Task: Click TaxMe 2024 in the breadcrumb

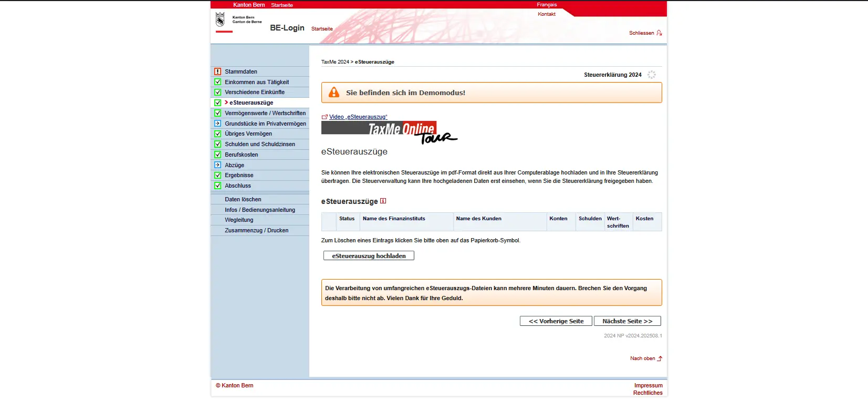Action: tap(335, 62)
